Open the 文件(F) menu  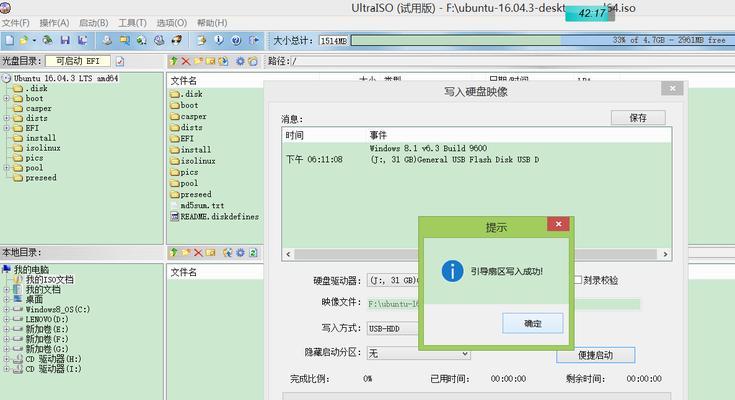click(x=15, y=23)
